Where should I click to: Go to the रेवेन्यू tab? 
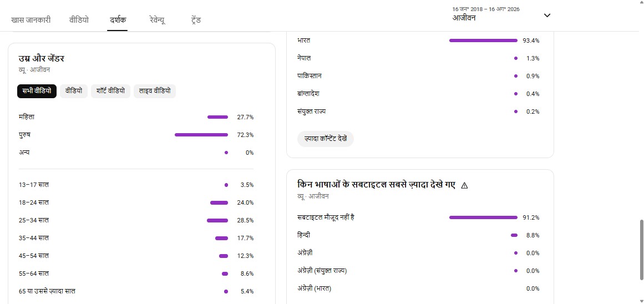158,20
